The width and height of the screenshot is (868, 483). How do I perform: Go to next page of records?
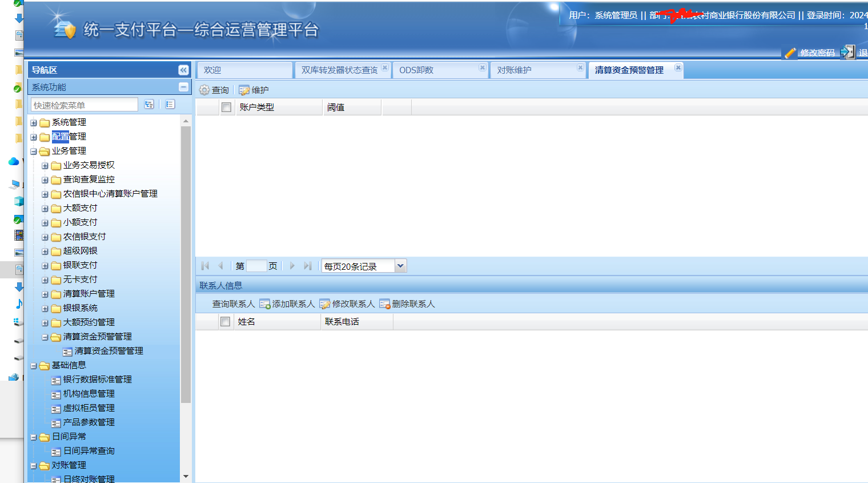coord(292,266)
